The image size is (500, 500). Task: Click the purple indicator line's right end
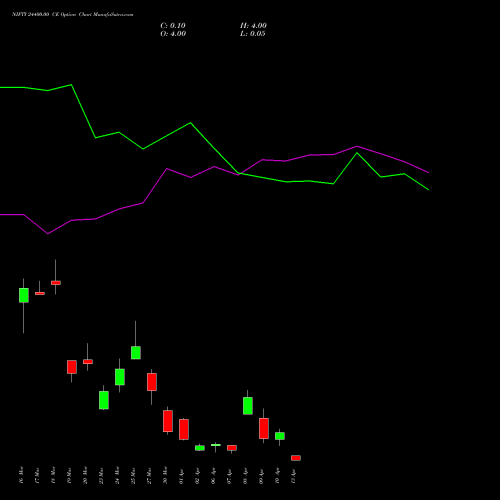[428, 173]
